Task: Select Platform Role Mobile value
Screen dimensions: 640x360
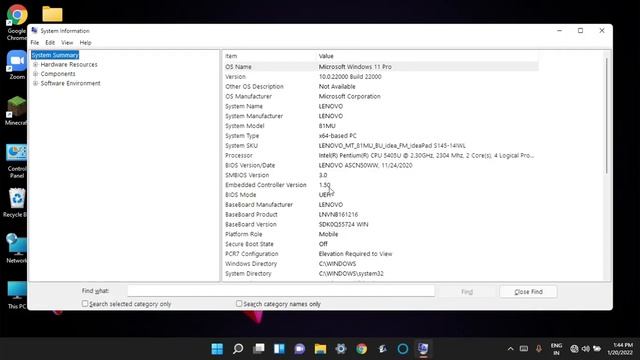Action: pyautogui.click(x=328, y=234)
